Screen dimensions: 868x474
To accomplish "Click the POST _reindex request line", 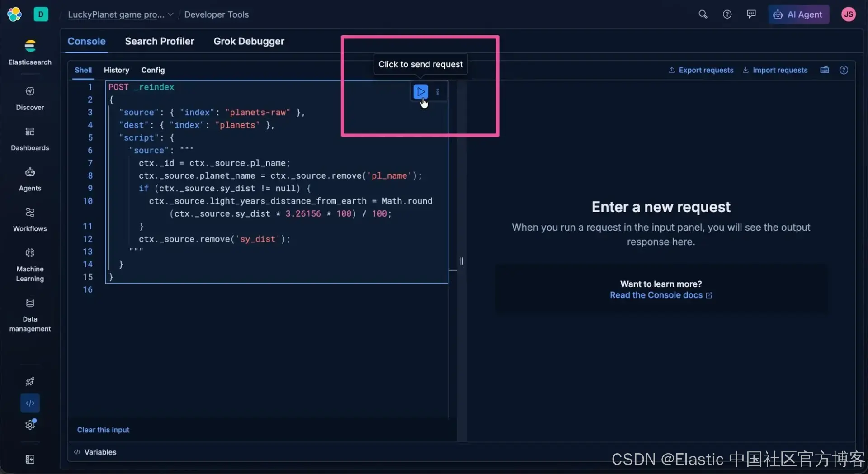I will (x=141, y=87).
